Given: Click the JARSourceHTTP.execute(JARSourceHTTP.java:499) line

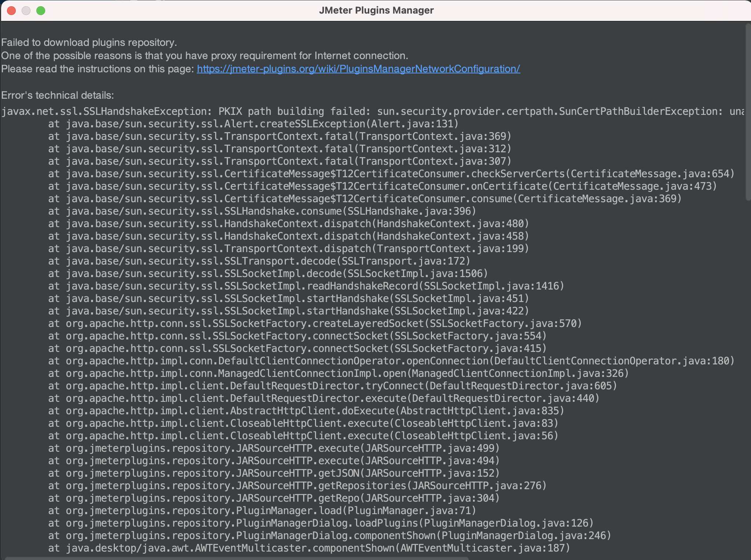Looking at the screenshot, I should 274,448.
